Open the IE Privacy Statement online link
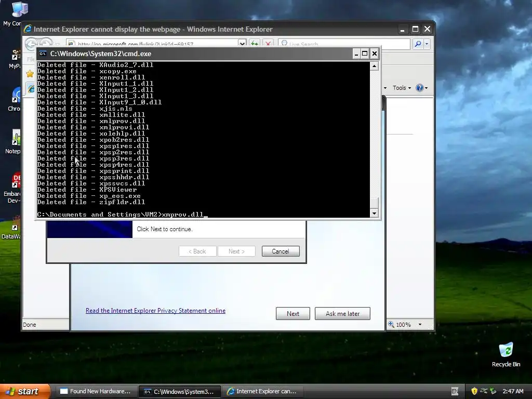 (x=155, y=311)
